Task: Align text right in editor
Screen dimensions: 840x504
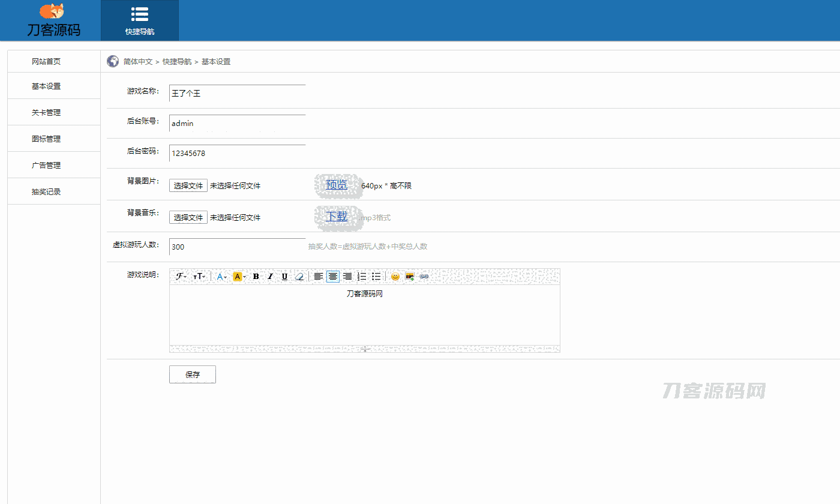Action: tap(347, 277)
